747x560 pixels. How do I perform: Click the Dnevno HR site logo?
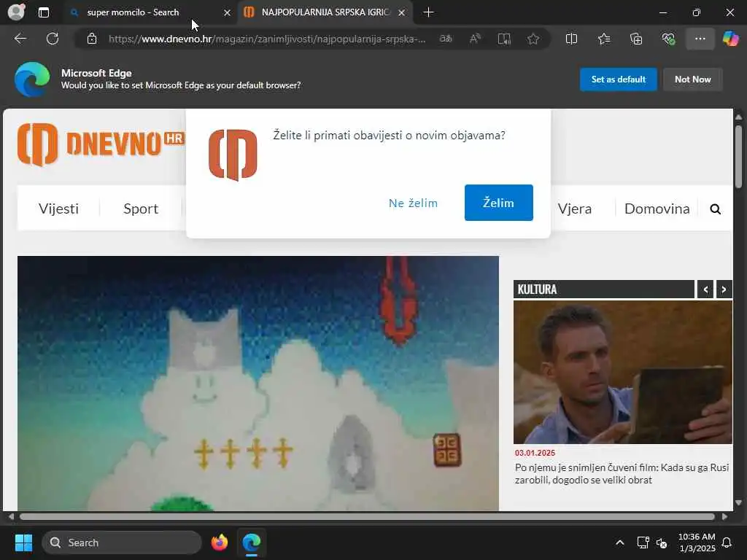pyautogui.click(x=101, y=144)
